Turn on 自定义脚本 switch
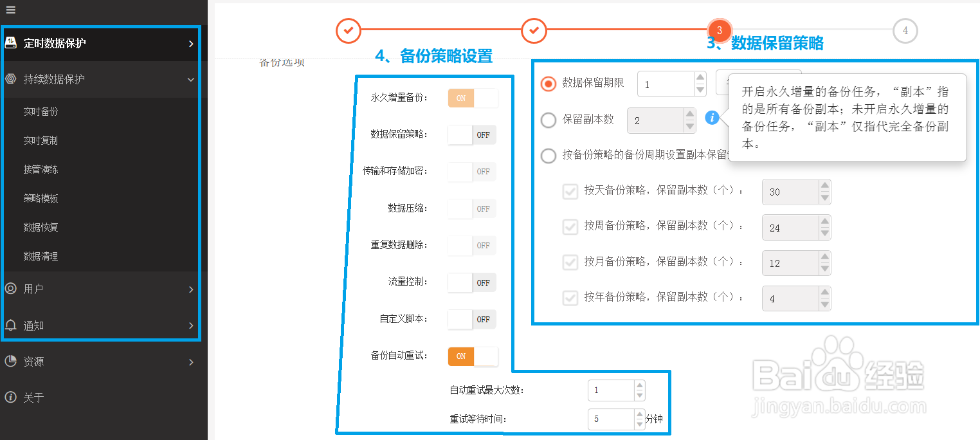The width and height of the screenshot is (980, 440). tap(472, 319)
